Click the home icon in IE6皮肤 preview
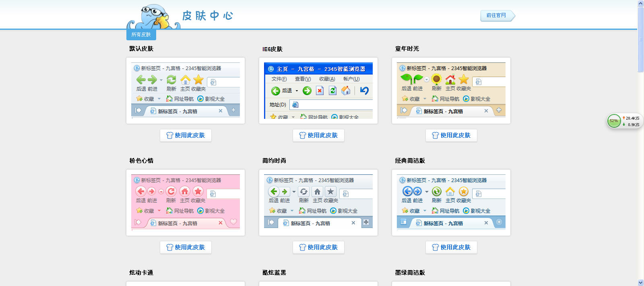This screenshot has height=286, width=644. click(x=346, y=91)
